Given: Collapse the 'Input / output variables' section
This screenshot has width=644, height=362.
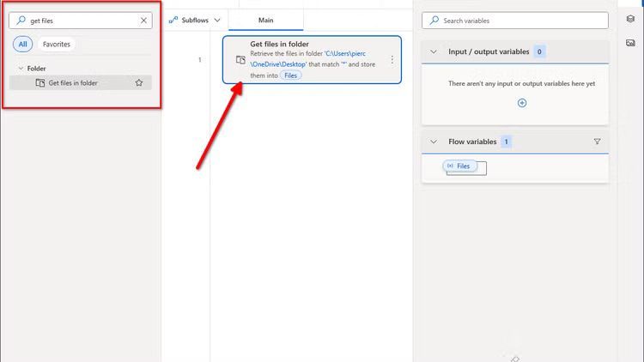Looking at the screenshot, I should 434,51.
